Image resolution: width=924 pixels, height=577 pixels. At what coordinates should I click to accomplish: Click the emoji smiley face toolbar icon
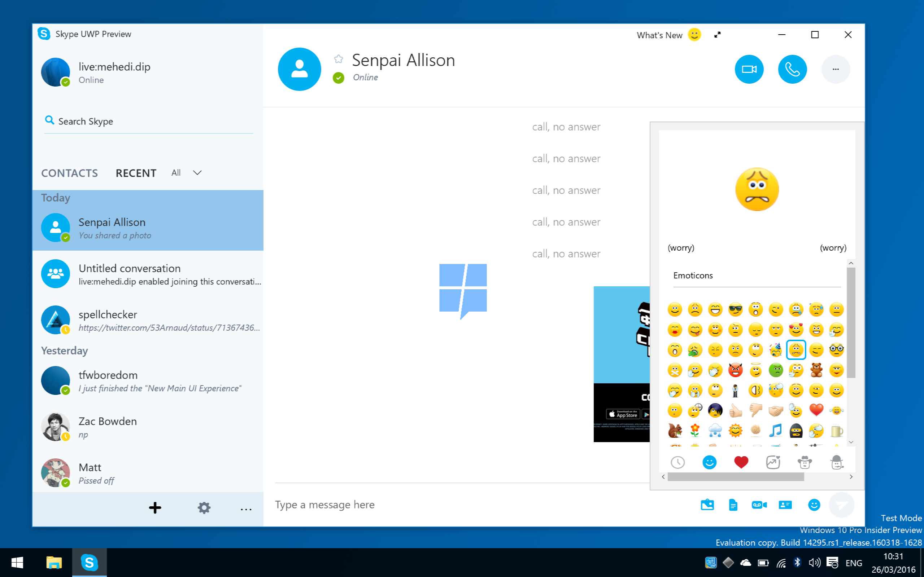tap(814, 505)
